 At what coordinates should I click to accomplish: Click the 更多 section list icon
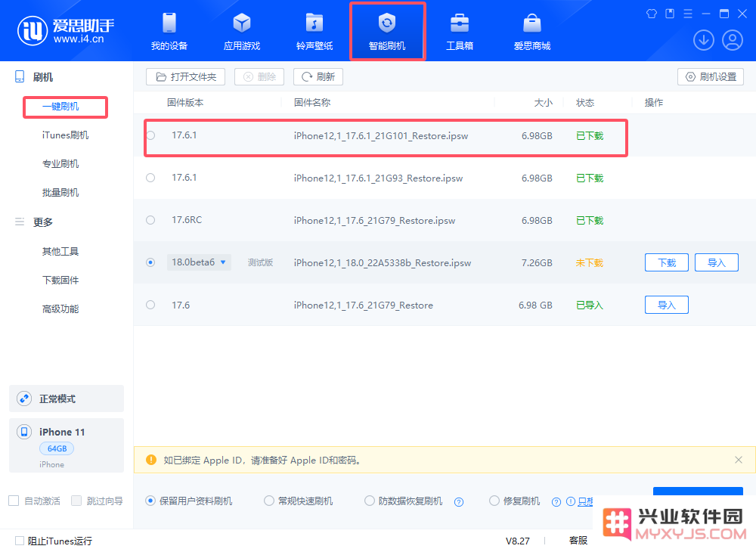click(20, 222)
